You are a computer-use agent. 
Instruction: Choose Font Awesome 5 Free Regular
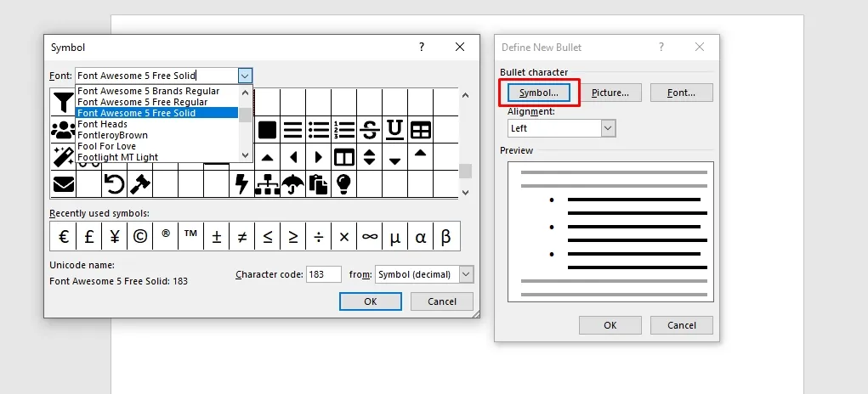pos(157,102)
